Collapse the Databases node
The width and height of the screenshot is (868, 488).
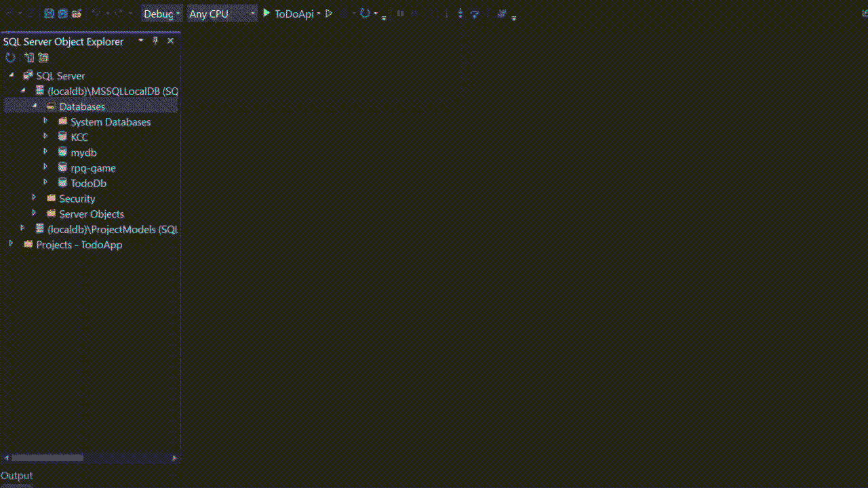35,106
